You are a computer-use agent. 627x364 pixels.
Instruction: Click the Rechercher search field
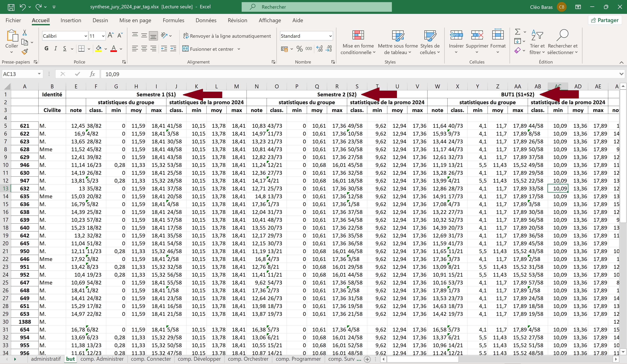(316, 7)
